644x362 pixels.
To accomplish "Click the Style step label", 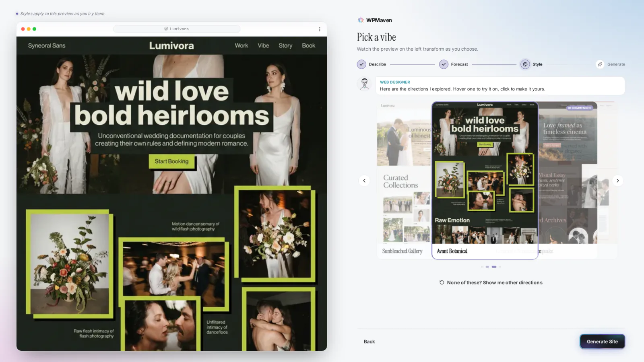I will tap(537, 64).
